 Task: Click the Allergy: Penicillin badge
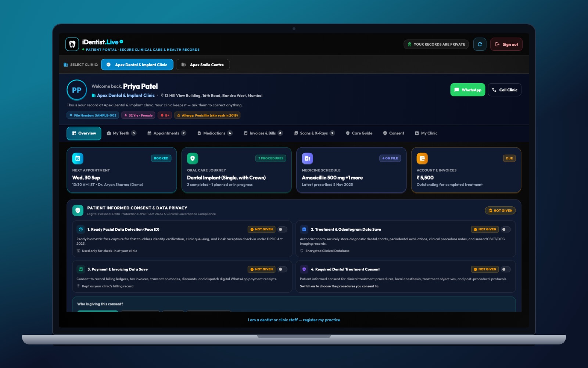coord(207,115)
